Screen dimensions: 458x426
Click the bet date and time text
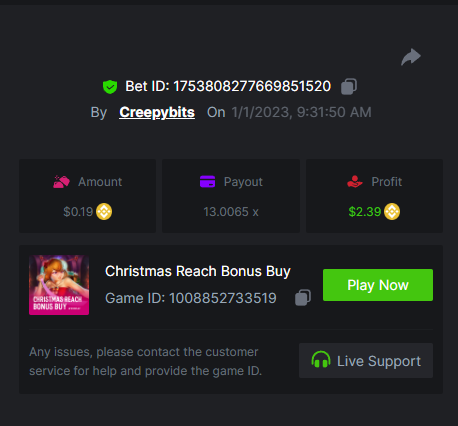click(x=301, y=112)
